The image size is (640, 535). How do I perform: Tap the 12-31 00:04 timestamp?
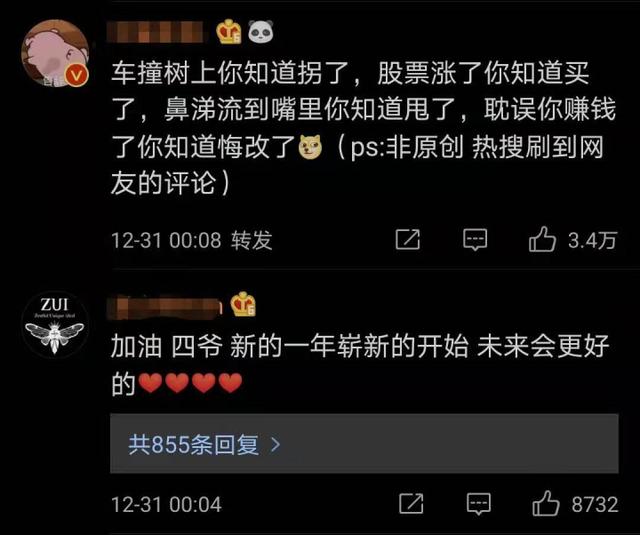point(167,504)
